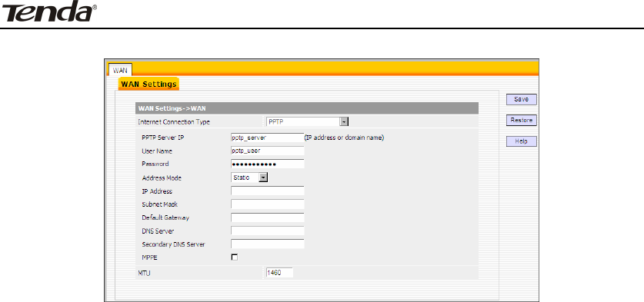
Task: Switch to the WAN tab
Action: pyautogui.click(x=120, y=70)
